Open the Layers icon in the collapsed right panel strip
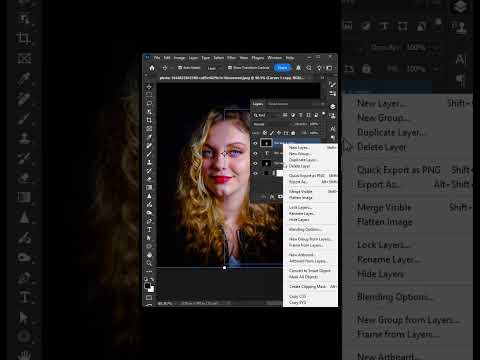This screenshot has width=480, height=360. (332, 107)
